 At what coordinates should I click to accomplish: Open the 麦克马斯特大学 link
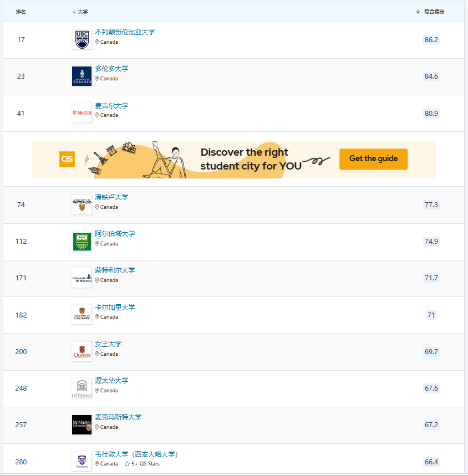[118, 417]
